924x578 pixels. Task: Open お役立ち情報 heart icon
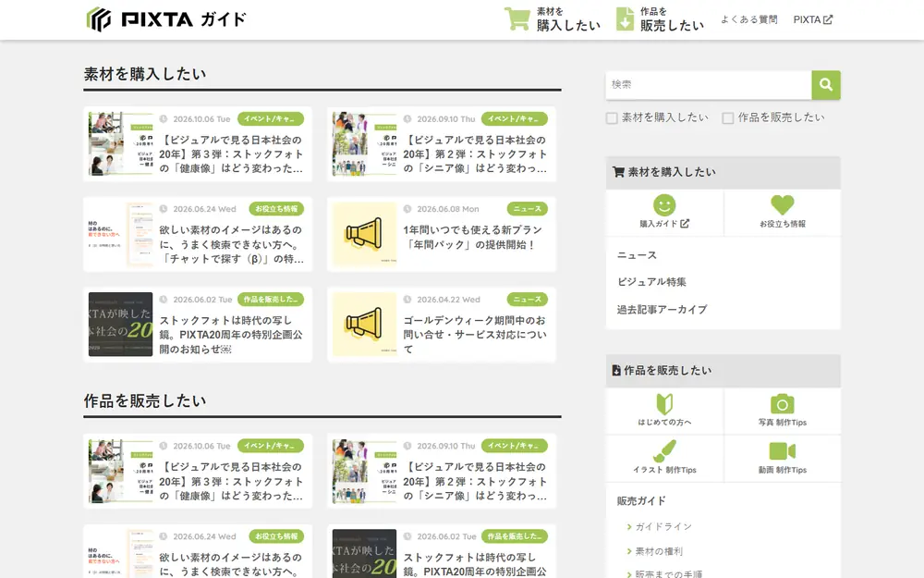[782, 205]
